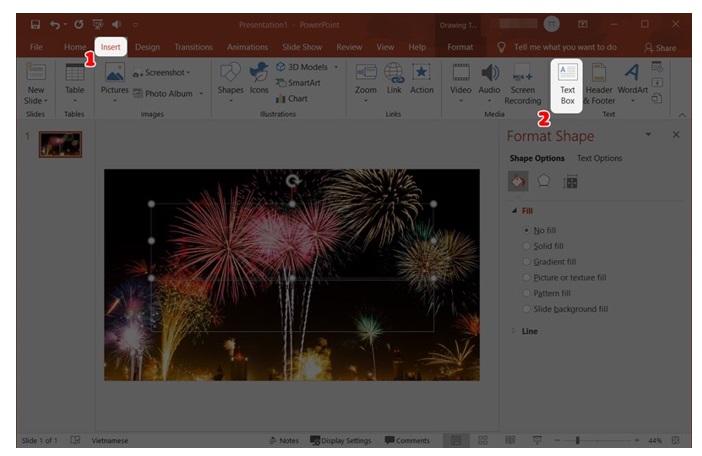This screenshot has height=456, width=702.
Task: Select the Solid fill radio option
Action: 527,246
